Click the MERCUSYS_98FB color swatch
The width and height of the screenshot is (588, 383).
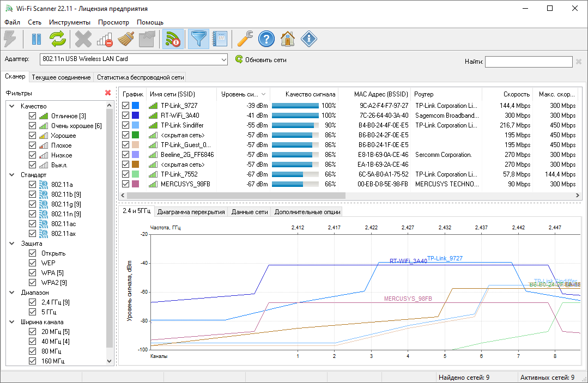136,184
